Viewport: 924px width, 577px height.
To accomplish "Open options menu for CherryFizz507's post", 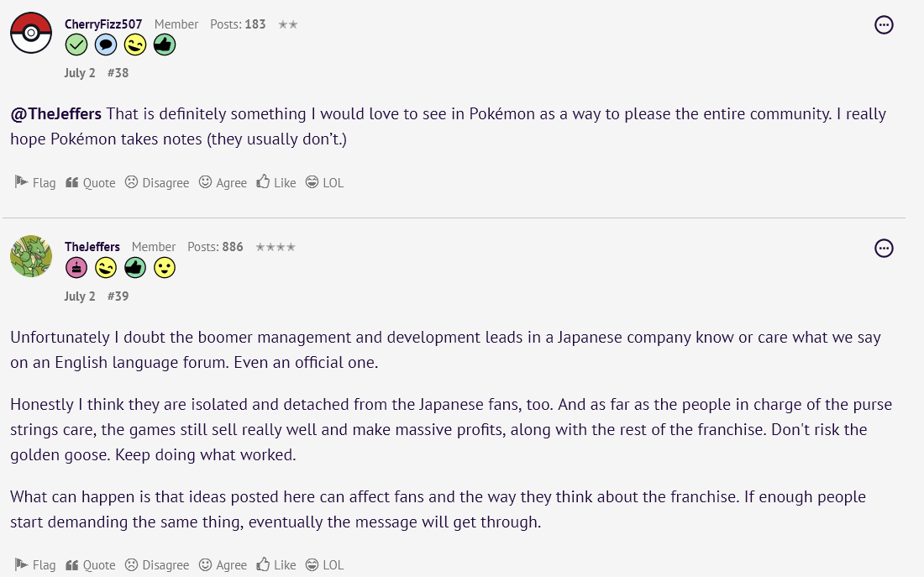I will pos(884,25).
